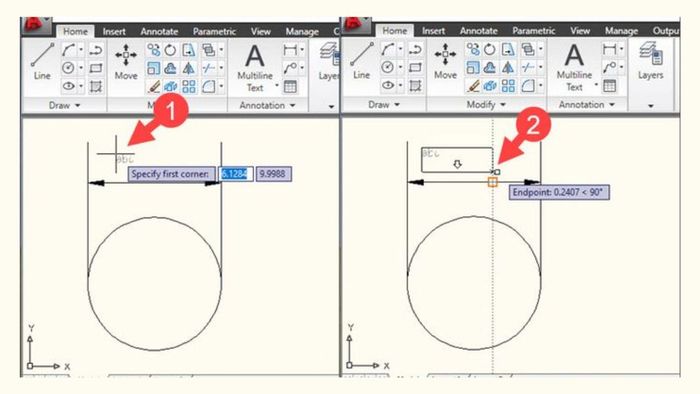Choose the Fillet tool in the right window
The height and width of the screenshot is (394, 700).
coord(528,85)
